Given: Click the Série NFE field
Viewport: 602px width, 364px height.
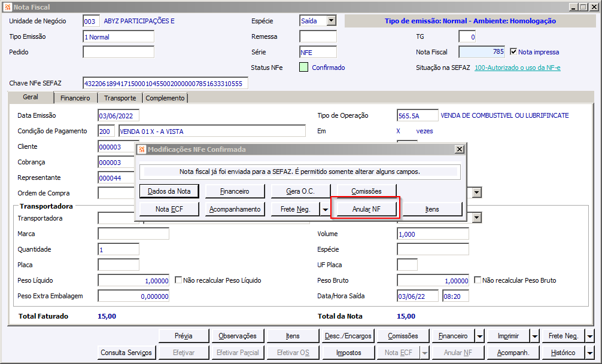Looking at the screenshot, I should click(318, 52).
